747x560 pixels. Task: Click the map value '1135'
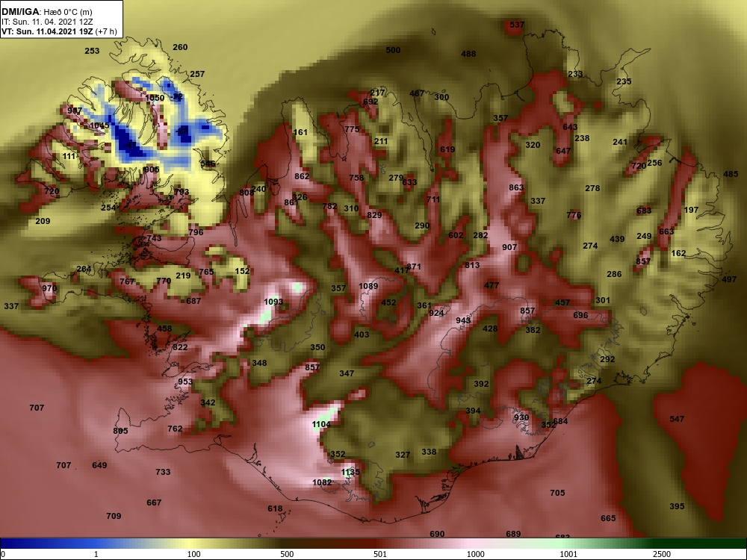pyautogui.click(x=350, y=472)
